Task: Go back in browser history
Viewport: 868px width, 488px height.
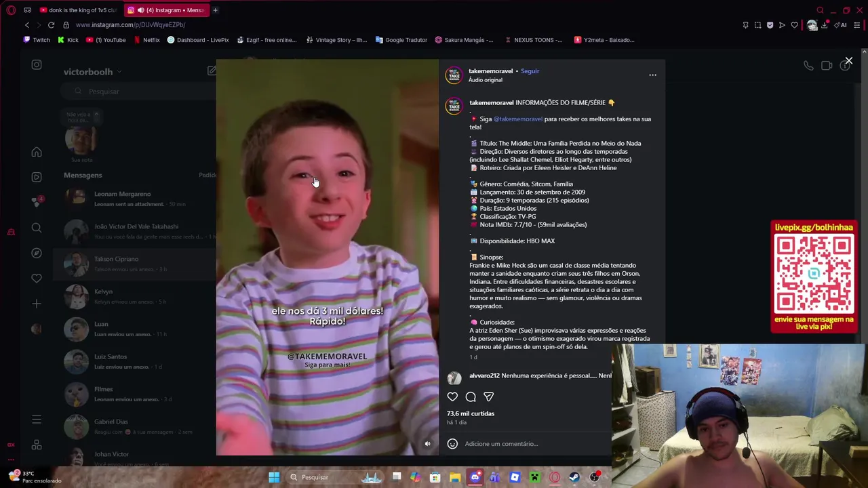Action: pyautogui.click(x=27, y=25)
